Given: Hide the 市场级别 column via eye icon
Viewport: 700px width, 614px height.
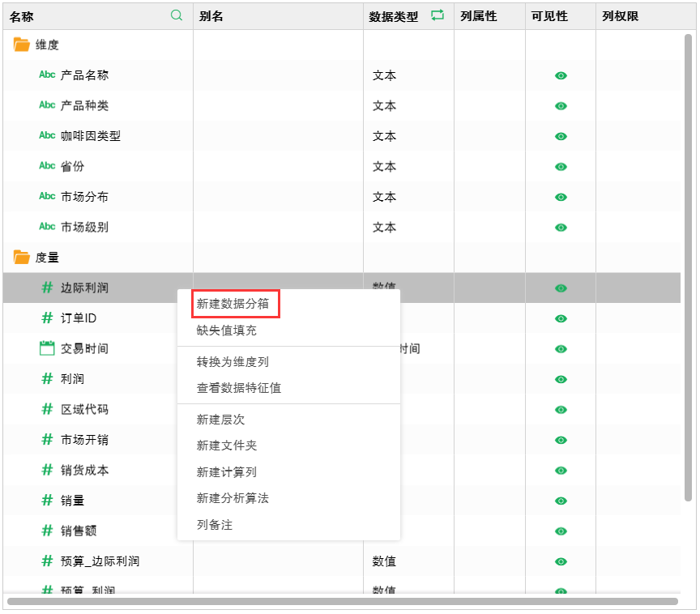Looking at the screenshot, I should (561, 228).
